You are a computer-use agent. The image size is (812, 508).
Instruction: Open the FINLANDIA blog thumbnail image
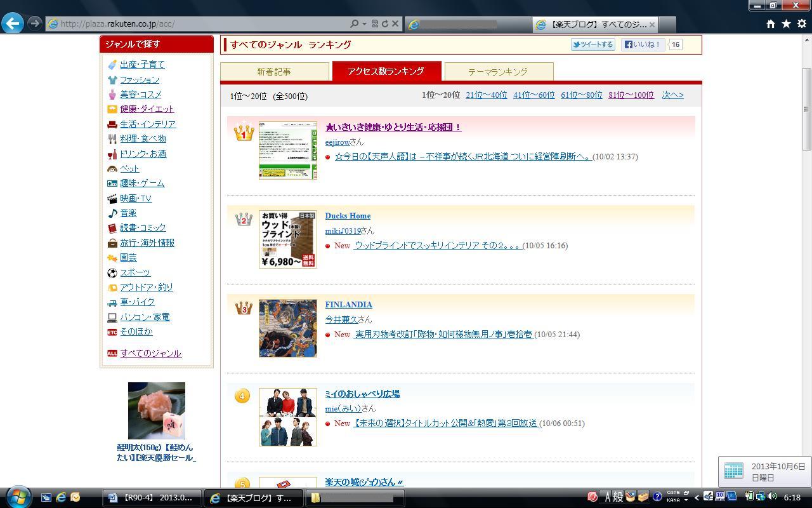(287, 328)
